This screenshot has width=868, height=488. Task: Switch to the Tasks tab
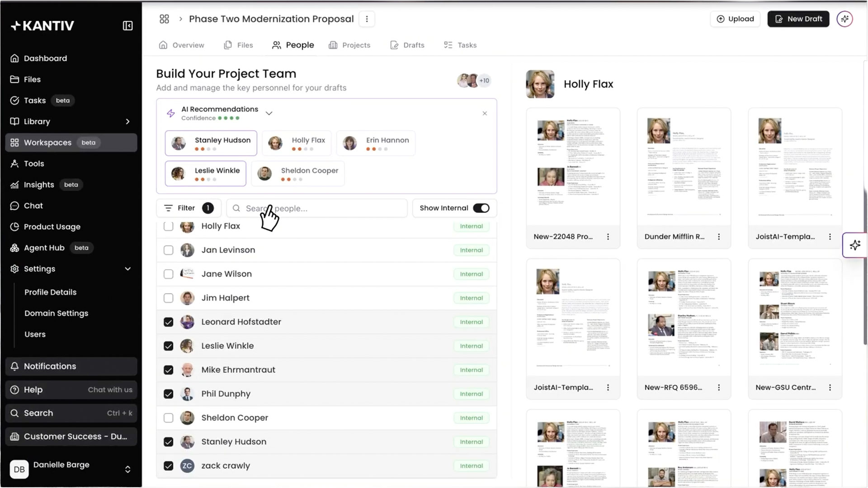(460, 45)
